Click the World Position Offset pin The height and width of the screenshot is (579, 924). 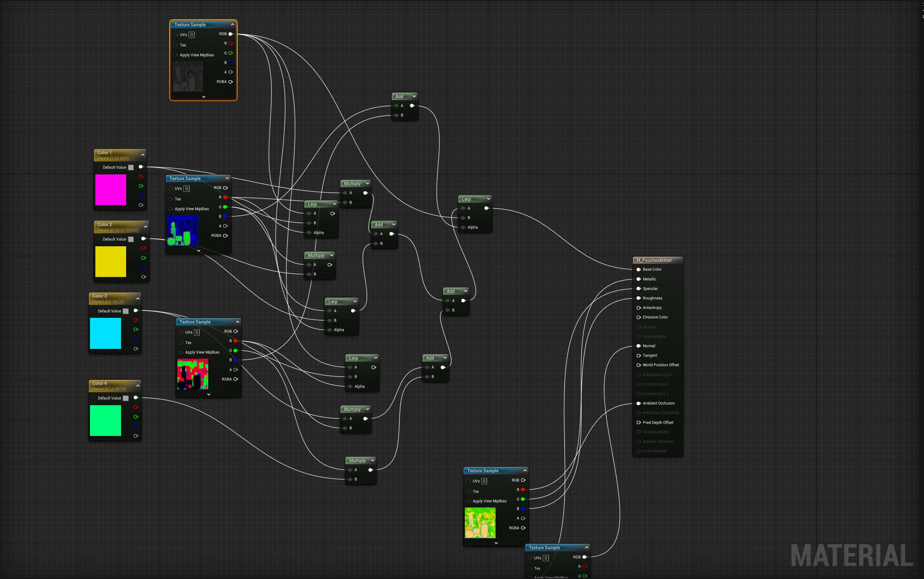pyautogui.click(x=638, y=365)
